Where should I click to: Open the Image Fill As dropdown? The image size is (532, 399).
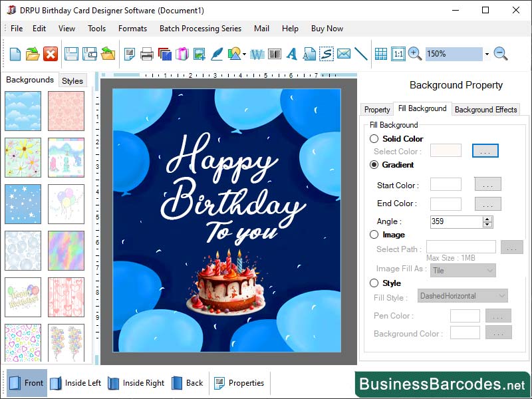[x=463, y=270]
